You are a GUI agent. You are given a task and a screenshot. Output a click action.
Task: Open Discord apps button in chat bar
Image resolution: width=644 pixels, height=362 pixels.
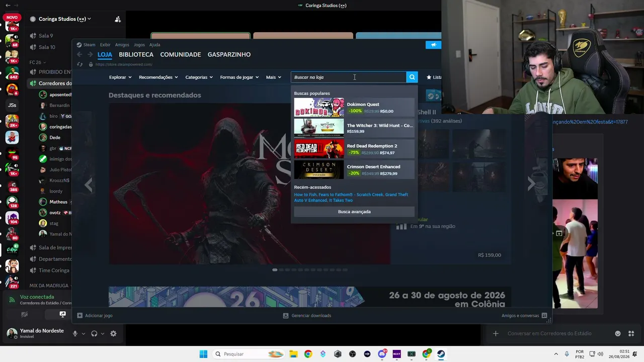point(631,333)
